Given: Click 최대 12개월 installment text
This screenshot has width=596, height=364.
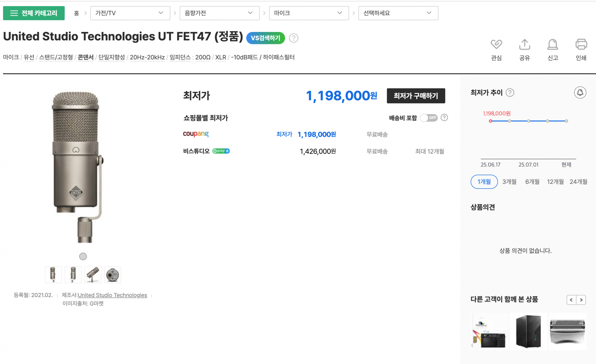Looking at the screenshot, I should click(x=430, y=151).
